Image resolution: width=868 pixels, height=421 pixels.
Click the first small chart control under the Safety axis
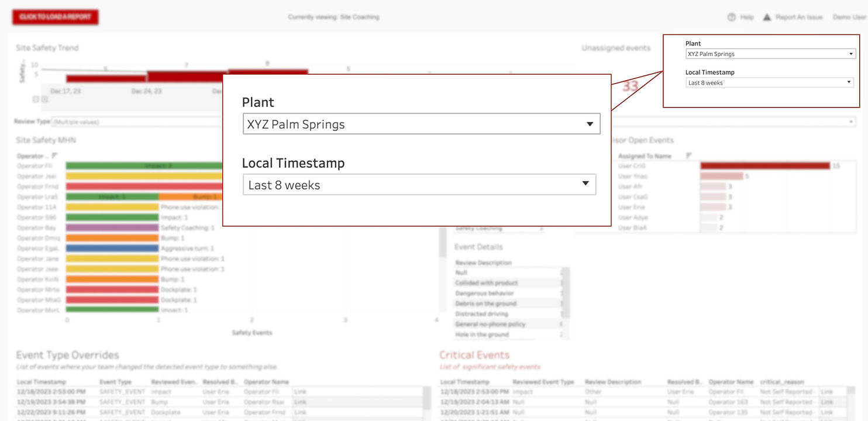click(35, 99)
